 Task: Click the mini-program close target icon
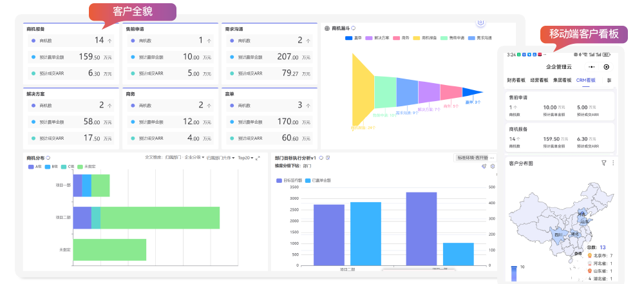[606, 66]
